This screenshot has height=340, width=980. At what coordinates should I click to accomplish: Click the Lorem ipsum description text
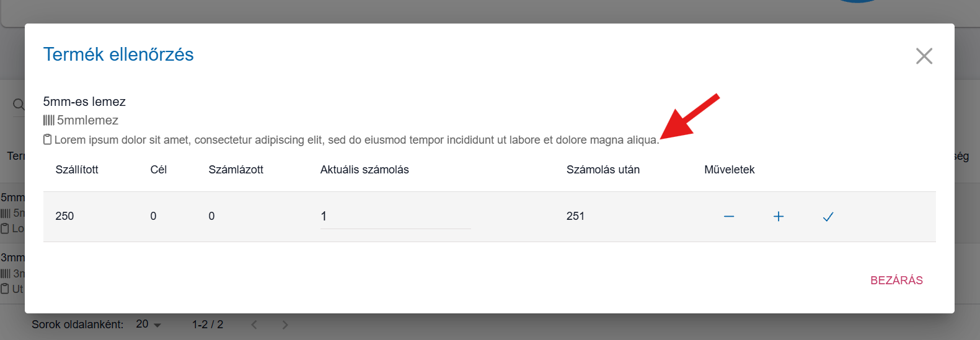tap(357, 140)
